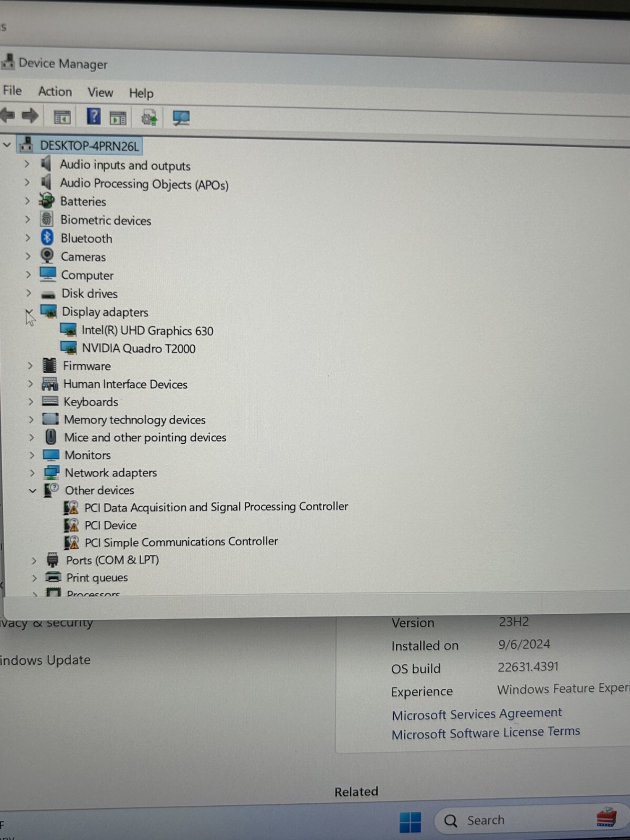Click the OS build value 22631.4391
Viewport: 630px width, 840px height.
pos(528,667)
